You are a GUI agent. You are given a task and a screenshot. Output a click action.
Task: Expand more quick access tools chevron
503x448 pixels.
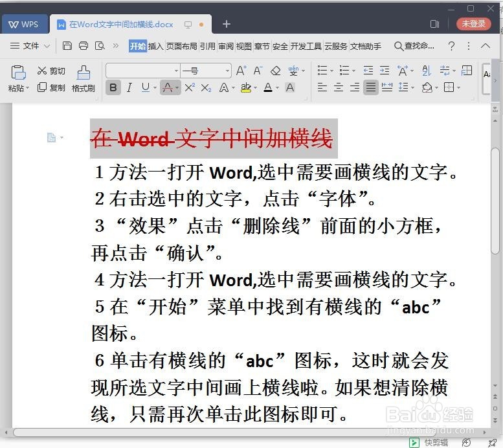point(116,46)
